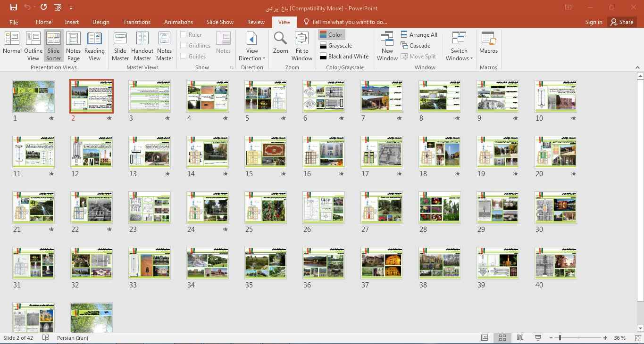Open the File menu
This screenshot has width=644, height=344.
click(14, 22)
